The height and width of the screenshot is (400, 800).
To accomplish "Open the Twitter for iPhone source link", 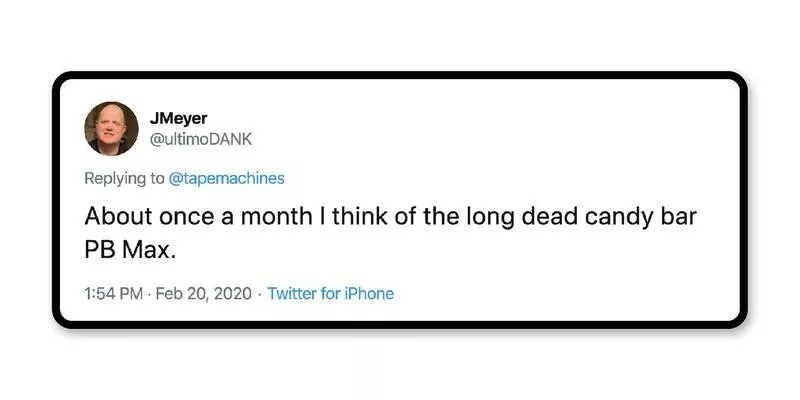I will click(330, 293).
